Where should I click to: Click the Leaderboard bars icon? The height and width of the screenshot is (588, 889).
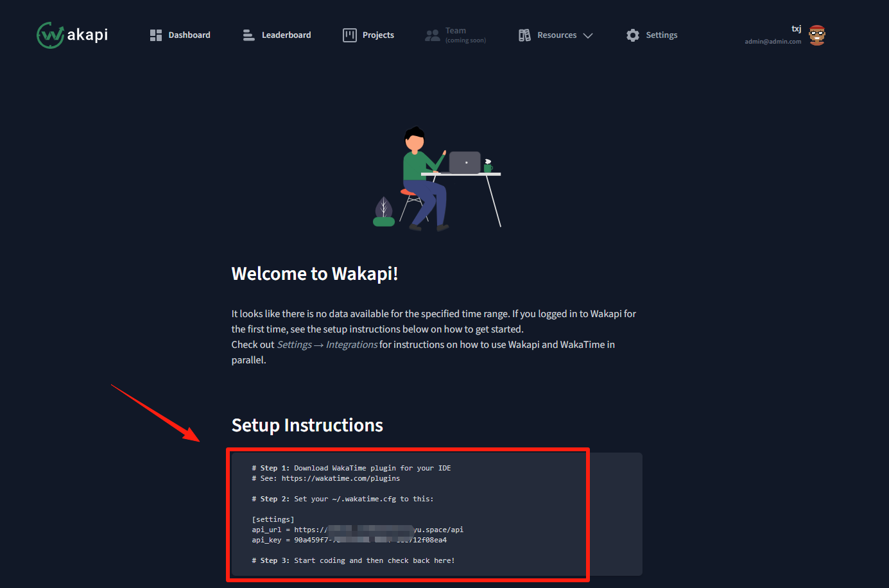coord(248,35)
